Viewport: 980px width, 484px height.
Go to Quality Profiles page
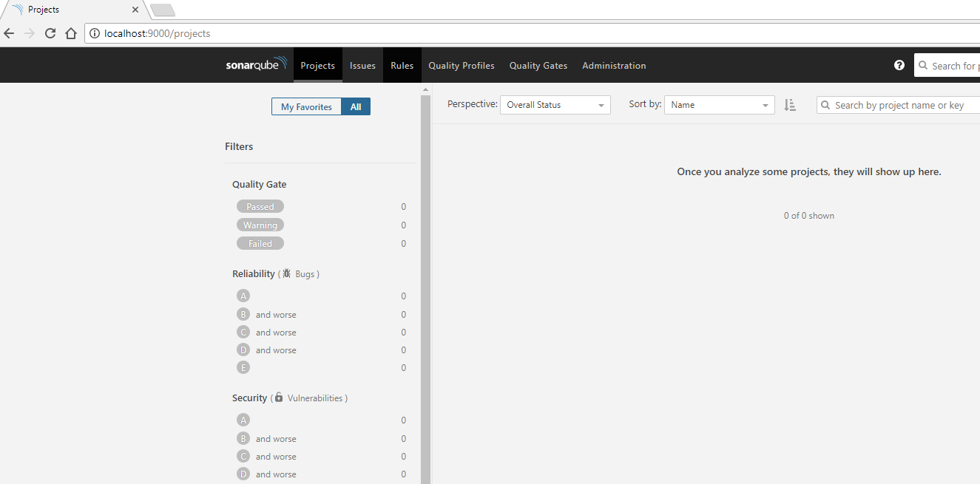click(461, 65)
